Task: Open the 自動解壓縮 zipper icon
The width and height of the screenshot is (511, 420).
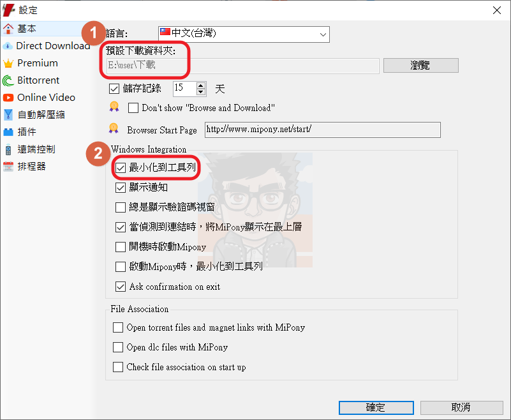Action: (8, 115)
